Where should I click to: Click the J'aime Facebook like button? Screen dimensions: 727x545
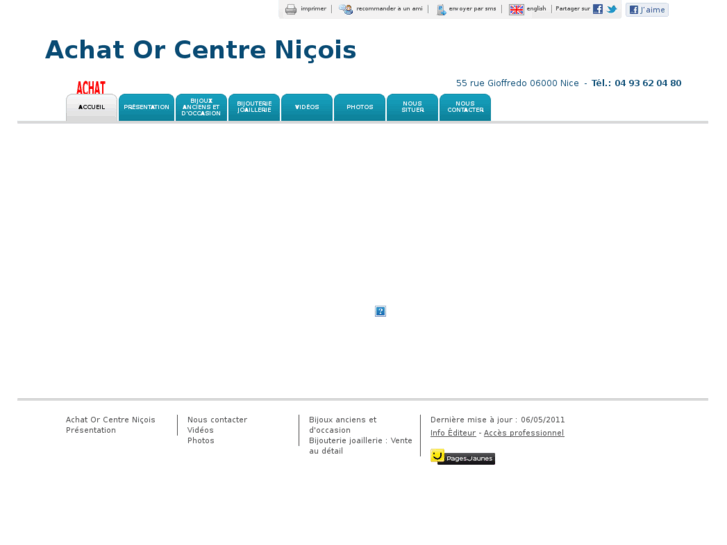click(x=647, y=10)
